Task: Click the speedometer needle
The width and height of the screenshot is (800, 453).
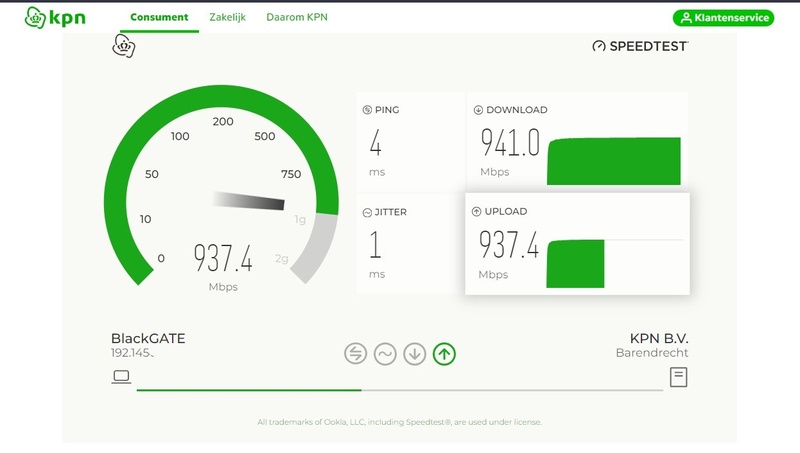Action: [x=248, y=201]
